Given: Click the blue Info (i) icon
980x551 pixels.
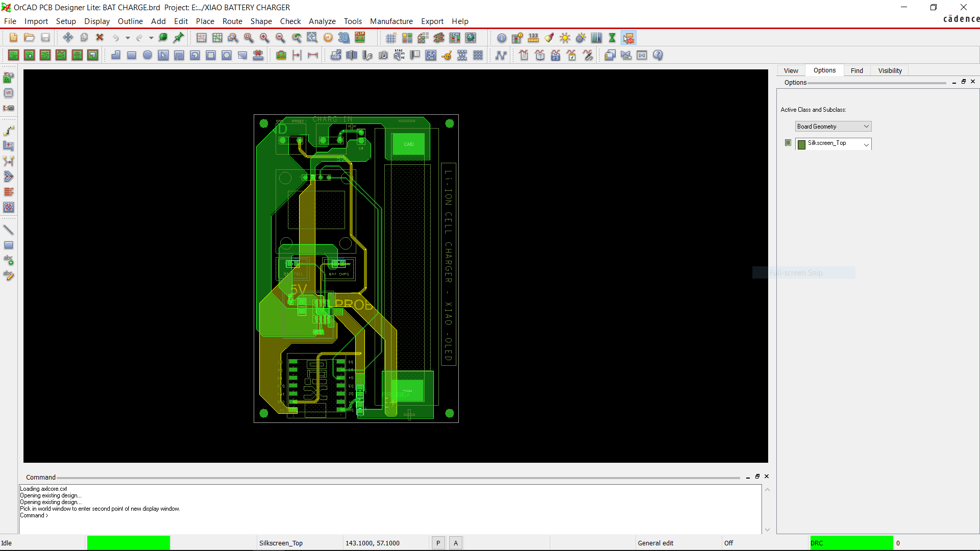Looking at the screenshot, I should [502, 38].
